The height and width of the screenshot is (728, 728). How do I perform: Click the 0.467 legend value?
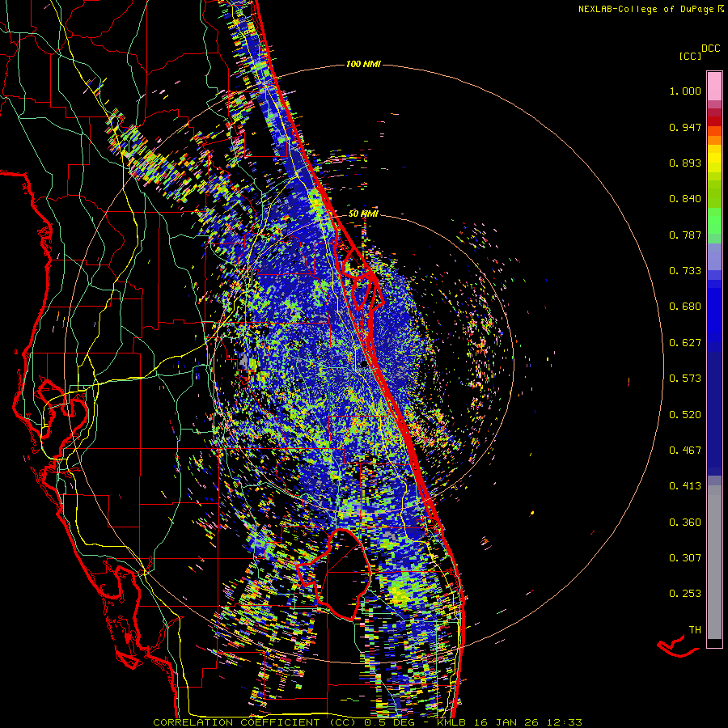click(x=685, y=451)
